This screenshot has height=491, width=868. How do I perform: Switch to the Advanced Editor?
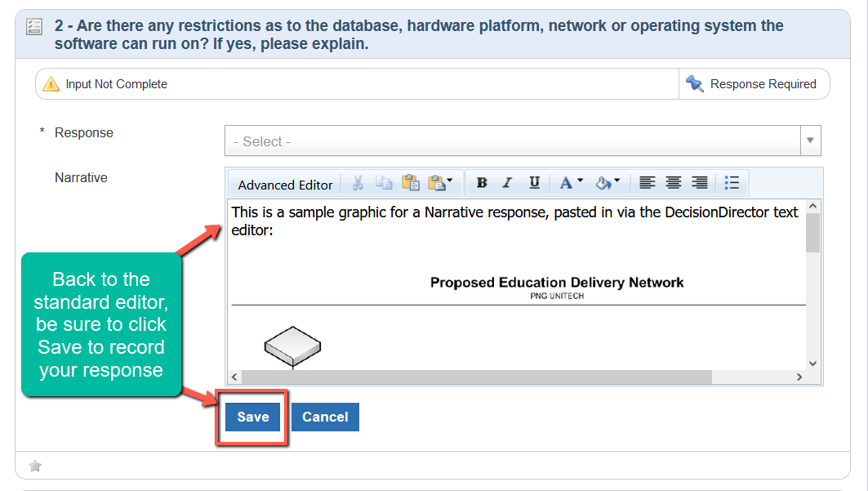[285, 185]
